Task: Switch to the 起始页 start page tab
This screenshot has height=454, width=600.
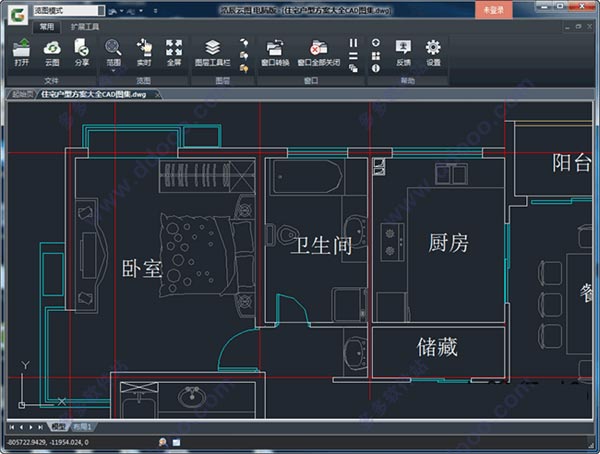Action: 22,94
